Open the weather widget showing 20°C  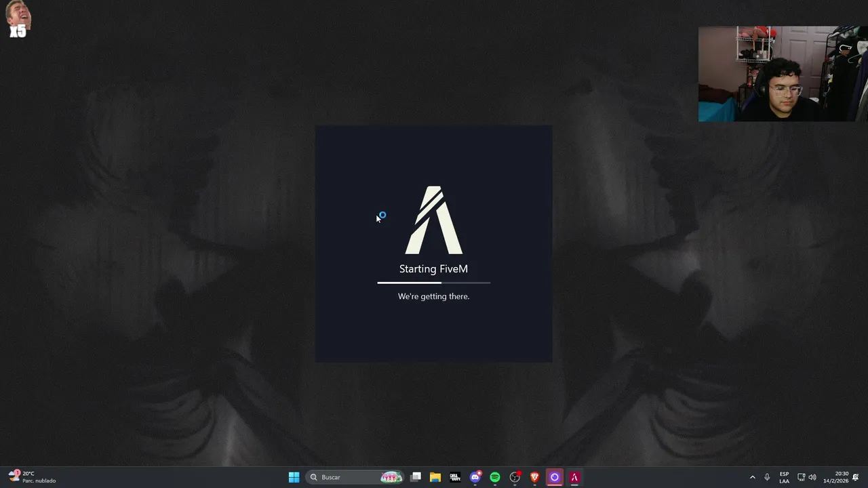click(x=32, y=477)
